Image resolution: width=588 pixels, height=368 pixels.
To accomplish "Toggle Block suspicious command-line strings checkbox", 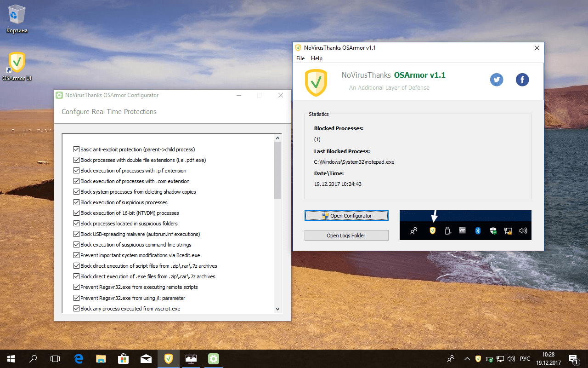I will [x=77, y=245].
